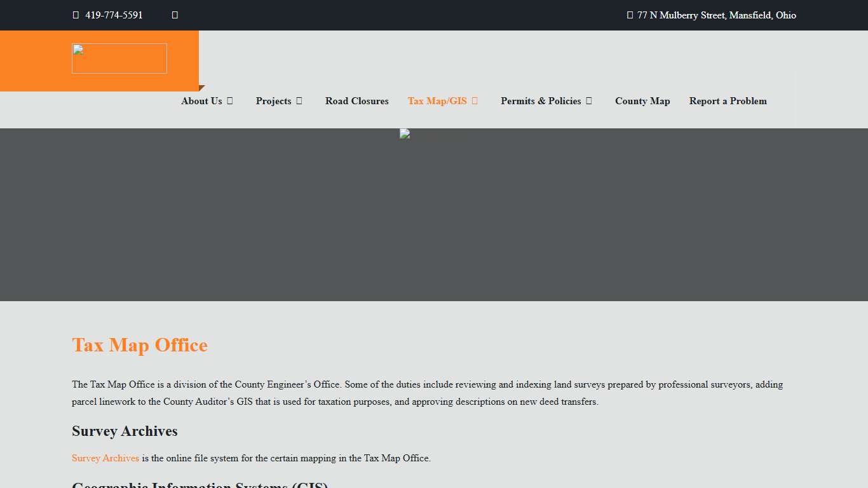868x488 pixels.
Task: Click Report a Problem in the navigation
Action: [728, 101]
